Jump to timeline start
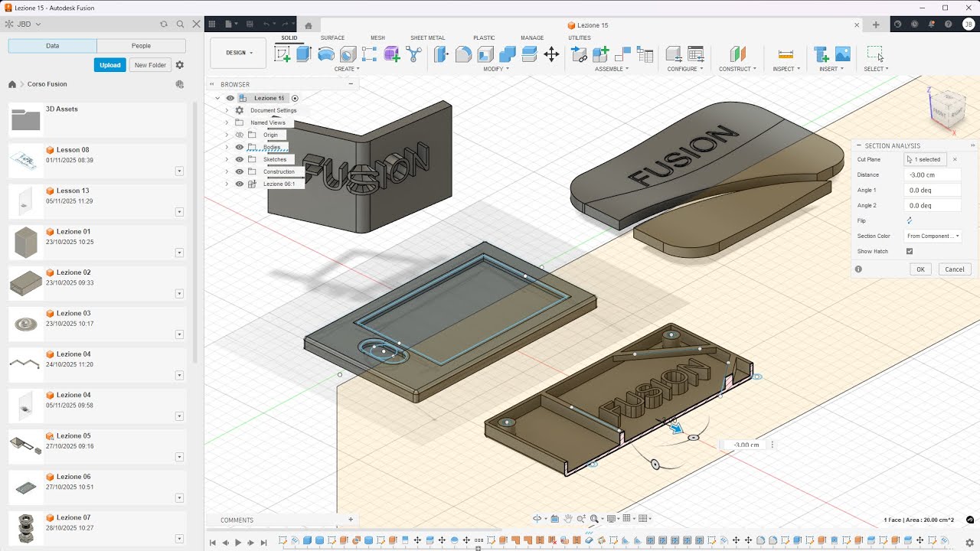This screenshot has height=551, width=980. (213, 543)
